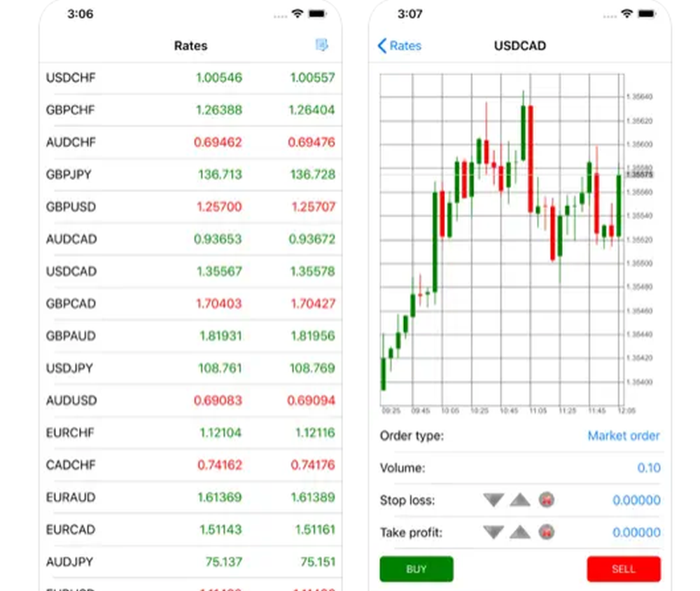
Task: Open the GBPJPY rate row
Action: pos(190,174)
